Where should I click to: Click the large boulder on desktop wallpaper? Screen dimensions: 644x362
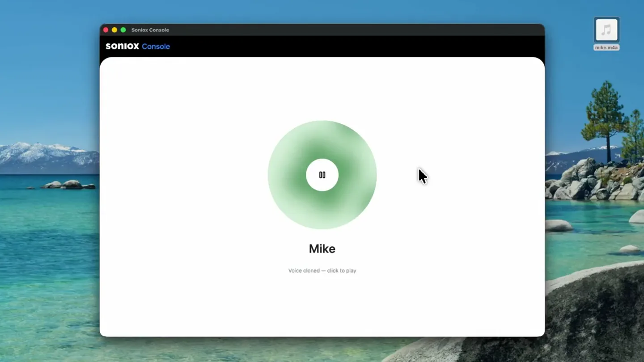click(x=595, y=313)
